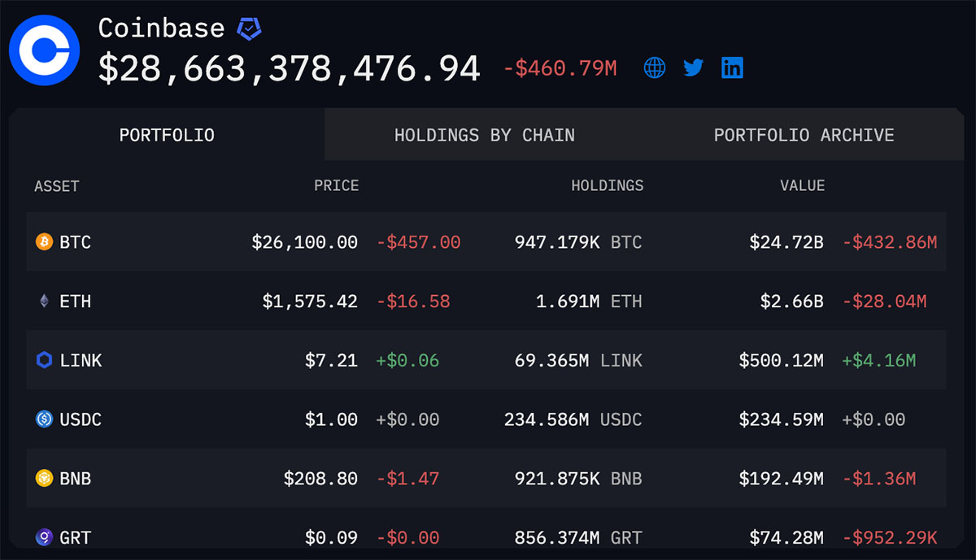Click the LINK value change +$4.16M
976x560 pixels.
click(x=879, y=360)
